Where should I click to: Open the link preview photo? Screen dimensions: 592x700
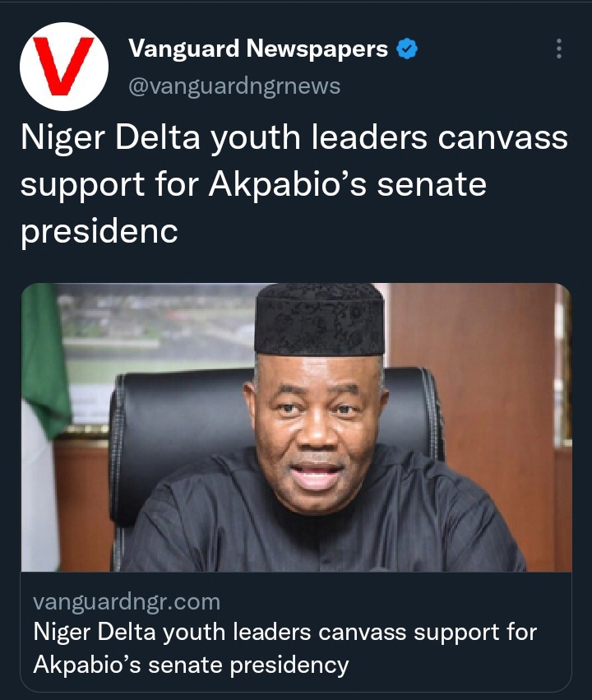(295, 427)
